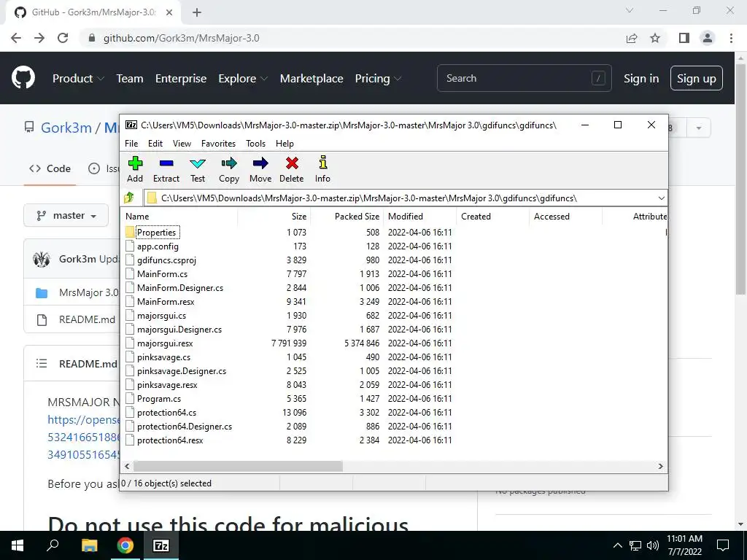
Task: Open Windows Start menu
Action: 18,545
